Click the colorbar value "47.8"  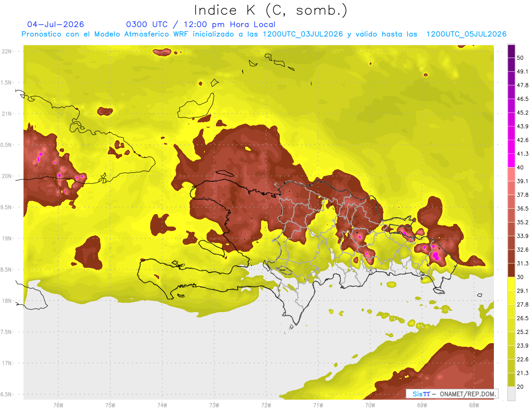(522, 85)
